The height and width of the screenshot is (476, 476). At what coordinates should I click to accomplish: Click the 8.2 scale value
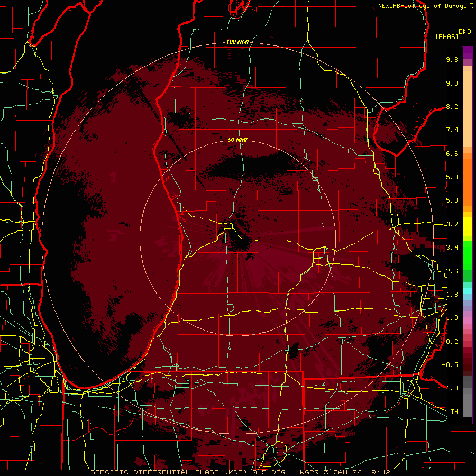[452, 106]
